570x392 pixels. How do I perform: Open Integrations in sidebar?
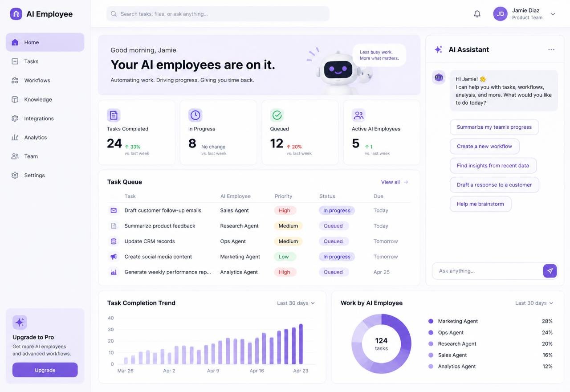(x=45, y=118)
